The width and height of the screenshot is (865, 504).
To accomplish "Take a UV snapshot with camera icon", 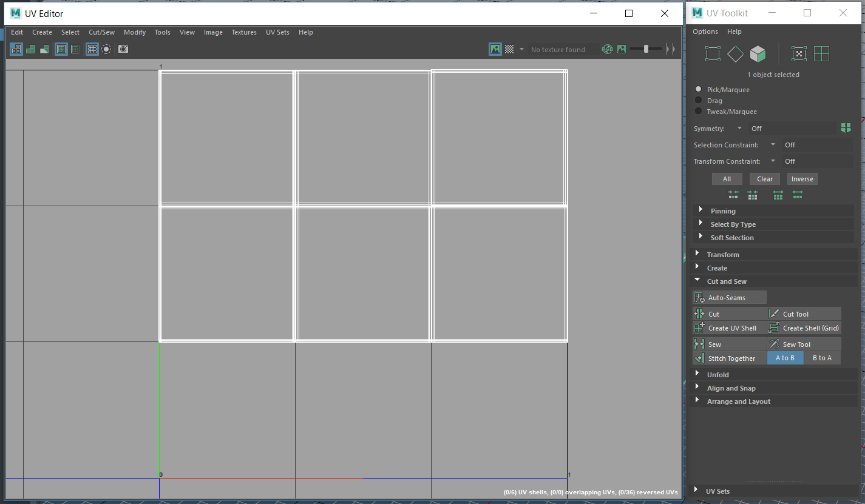I will [x=123, y=49].
